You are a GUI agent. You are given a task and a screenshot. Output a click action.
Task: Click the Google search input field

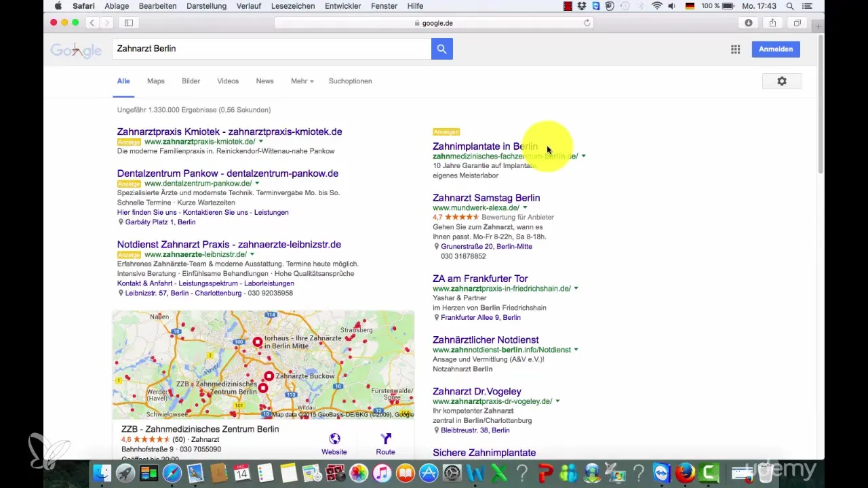[271, 49]
